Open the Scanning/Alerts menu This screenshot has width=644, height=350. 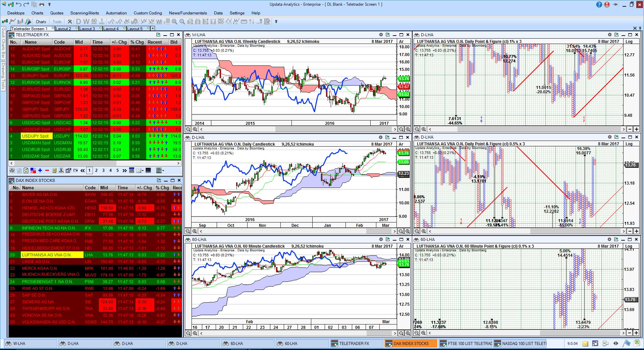[x=85, y=13]
